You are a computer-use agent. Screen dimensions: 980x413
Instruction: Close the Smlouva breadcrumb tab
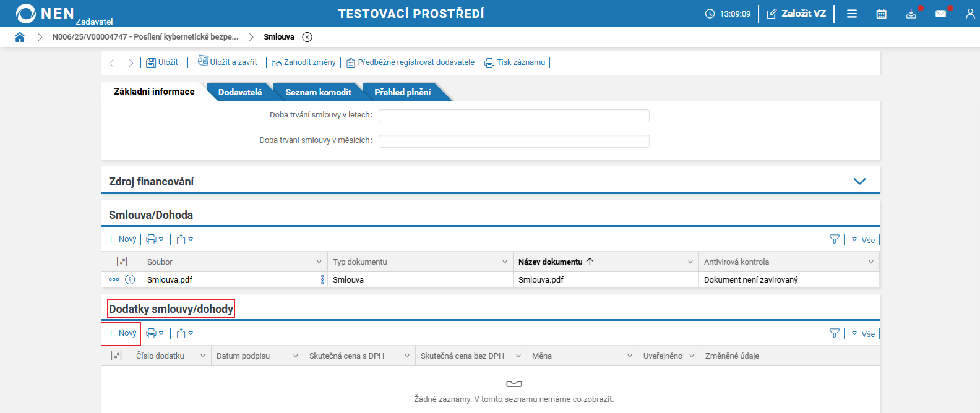(x=307, y=37)
